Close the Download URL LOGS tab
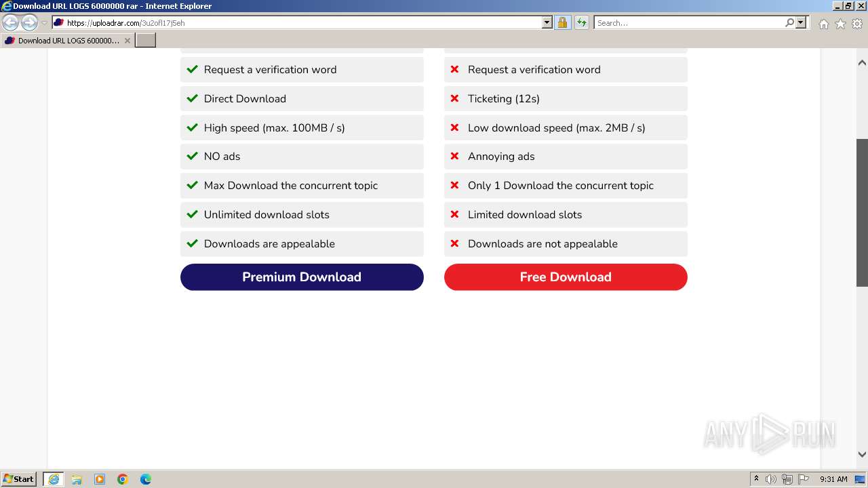868x488 pixels. tap(127, 41)
